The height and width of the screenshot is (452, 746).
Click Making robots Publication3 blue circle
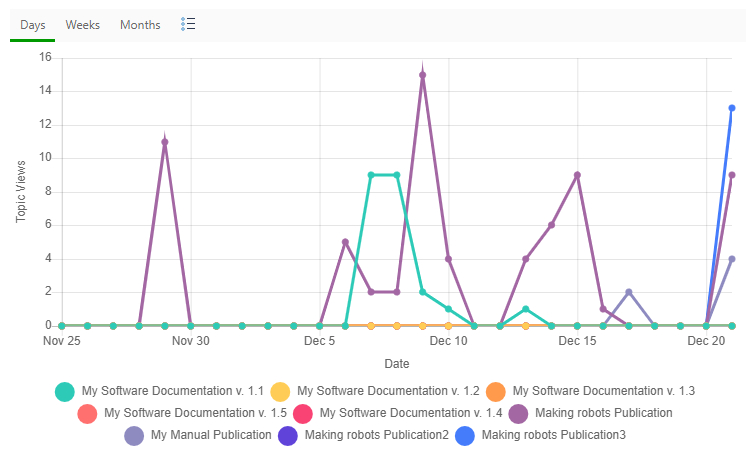465,435
